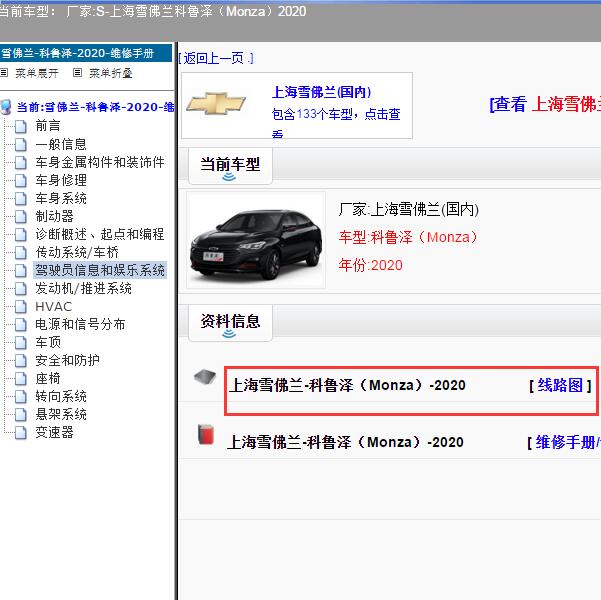
Task: Click the page icon next to 一般信息
Action: 21,144
